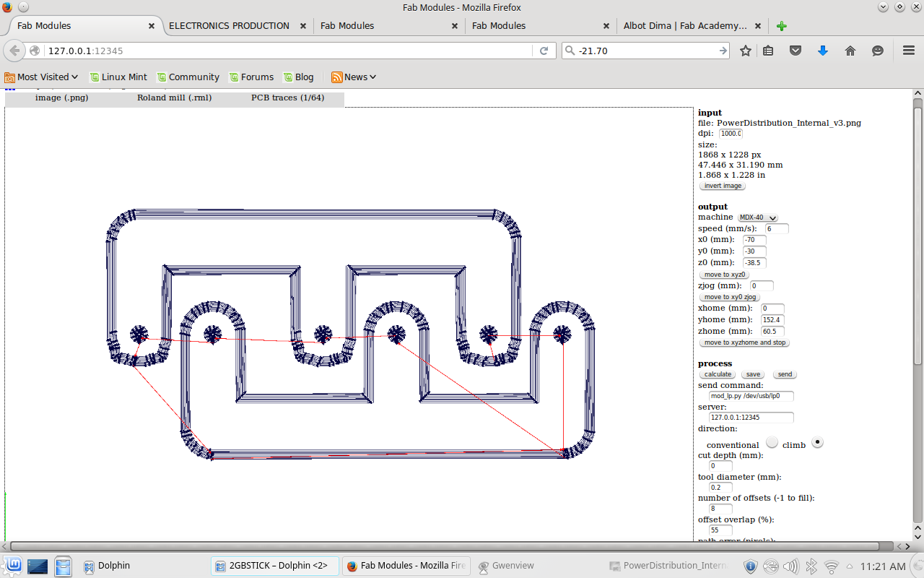Switch to ELECTRONICS PRODUCTION tab
Screen dimensions: 924x578
point(229,26)
